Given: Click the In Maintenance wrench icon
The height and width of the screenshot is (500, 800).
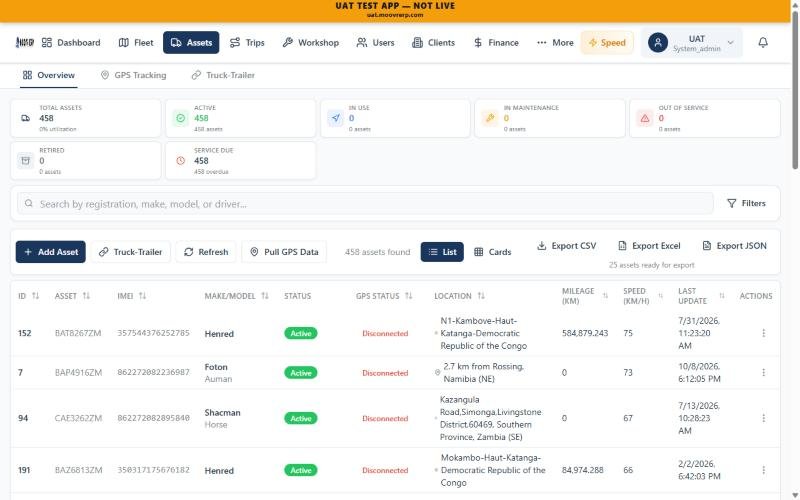Looking at the screenshot, I should 490,118.
